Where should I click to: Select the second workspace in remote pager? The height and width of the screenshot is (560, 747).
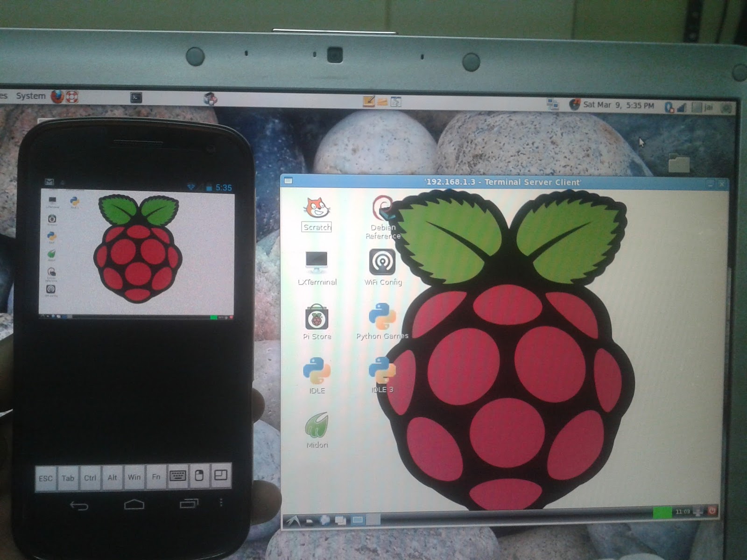tap(373, 519)
